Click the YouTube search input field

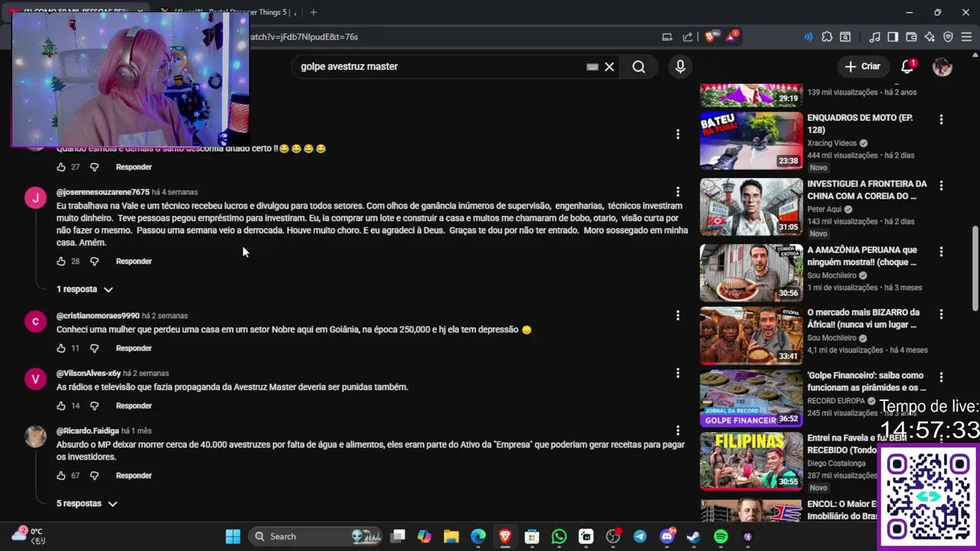click(x=440, y=67)
